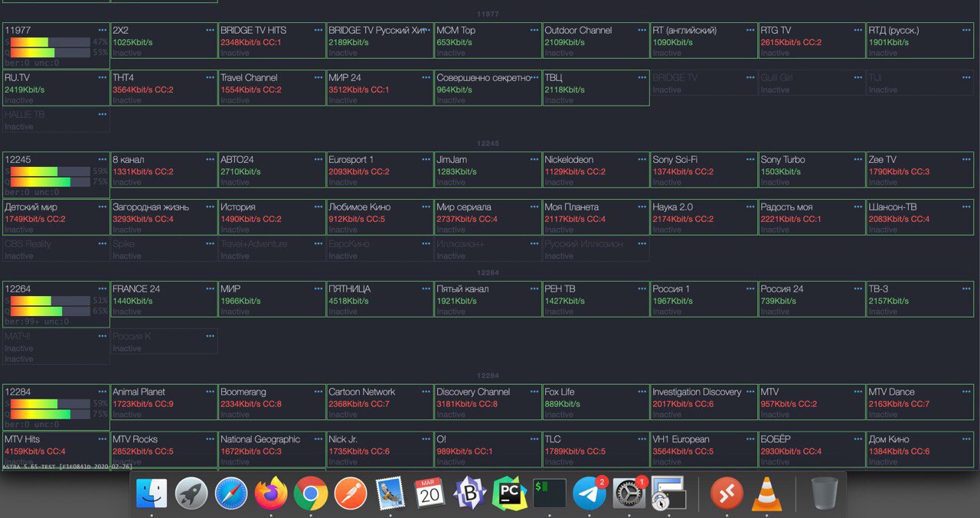Expand the ••• options on РЕН ТВ card
This screenshot has height=518, width=980.
click(x=642, y=289)
